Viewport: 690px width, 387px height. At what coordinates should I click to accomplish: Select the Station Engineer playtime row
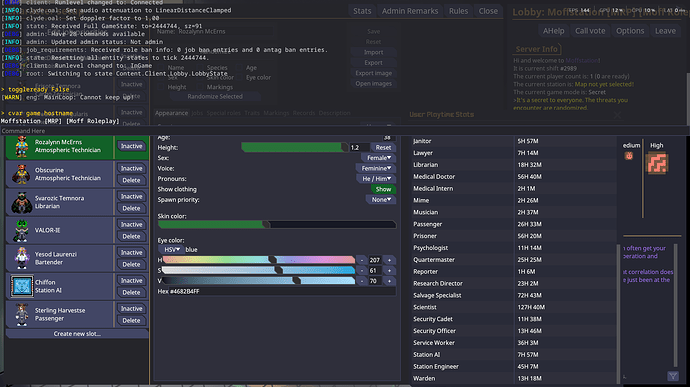pos(514,366)
